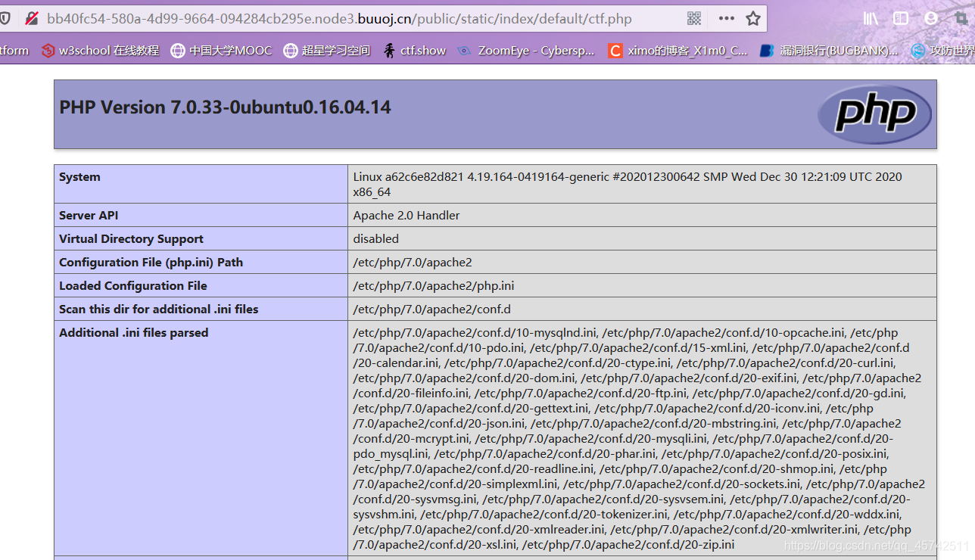Open the 攻防世界 bookmark

click(942, 51)
